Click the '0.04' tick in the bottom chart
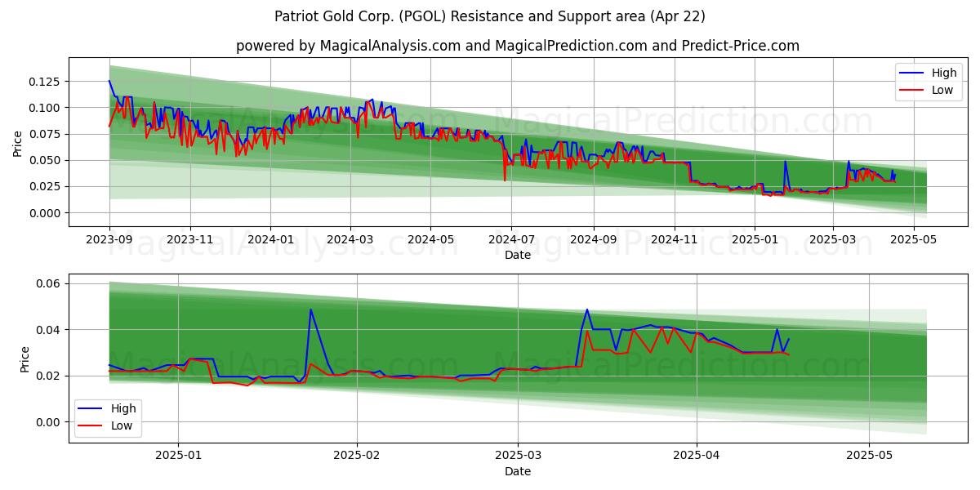Viewport: 980px width, 490px height. click(48, 330)
